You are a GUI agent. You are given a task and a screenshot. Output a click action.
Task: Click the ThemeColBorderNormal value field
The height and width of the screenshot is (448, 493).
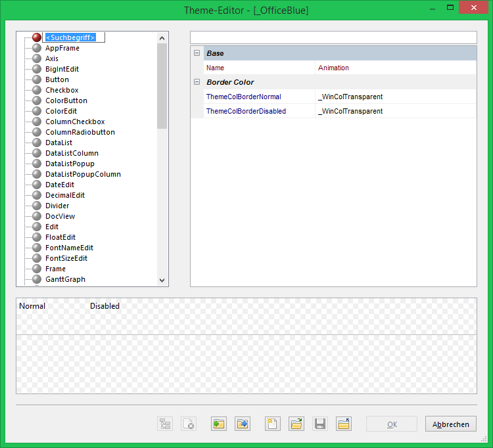tap(394, 97)
